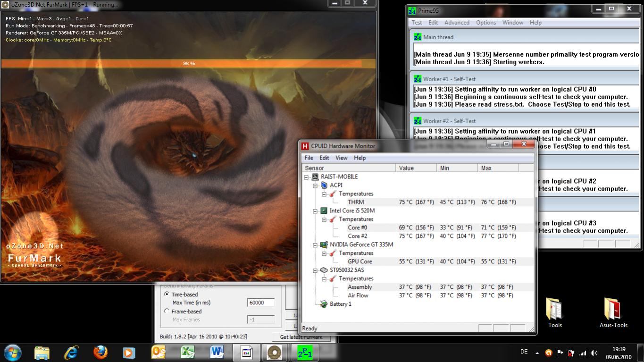644x362 pixels.
Task: Switch to Prime95 taskbar button
Action: (x=304, y=353)
